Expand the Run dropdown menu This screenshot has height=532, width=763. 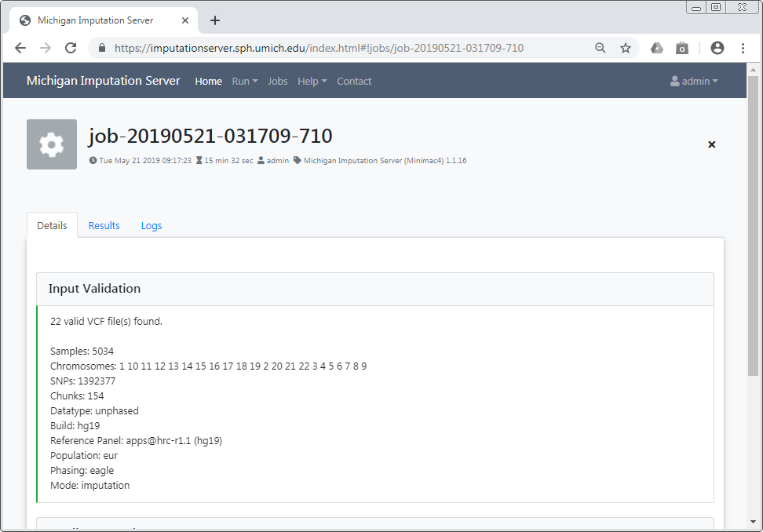(x=244, y=81)
